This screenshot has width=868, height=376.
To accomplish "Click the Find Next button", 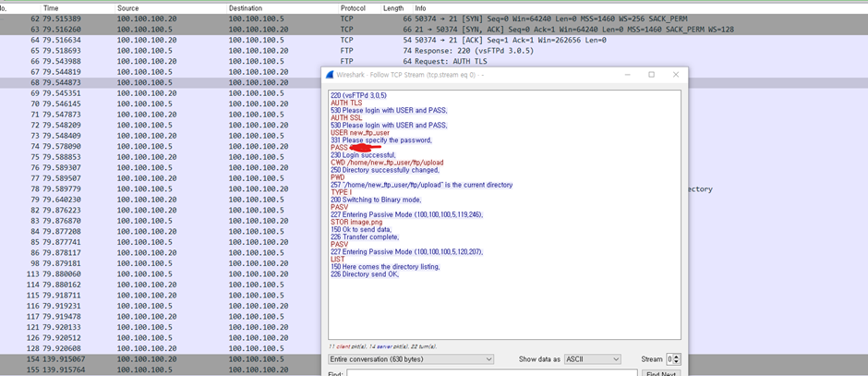I will click(x=661, y=374).
